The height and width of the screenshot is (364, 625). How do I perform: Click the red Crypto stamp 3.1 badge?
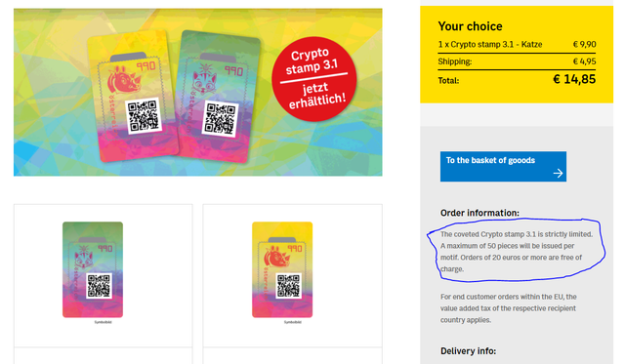pyautogui.click(x=314, y=79)
